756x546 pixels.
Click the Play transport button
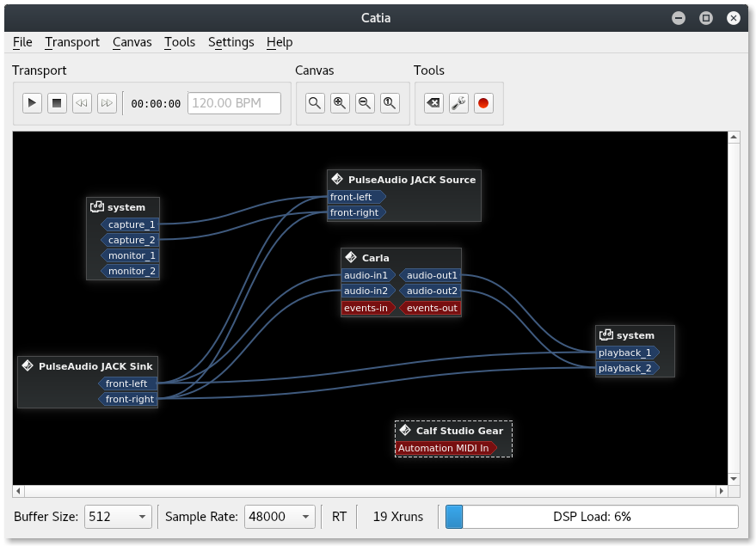(32, 102)
